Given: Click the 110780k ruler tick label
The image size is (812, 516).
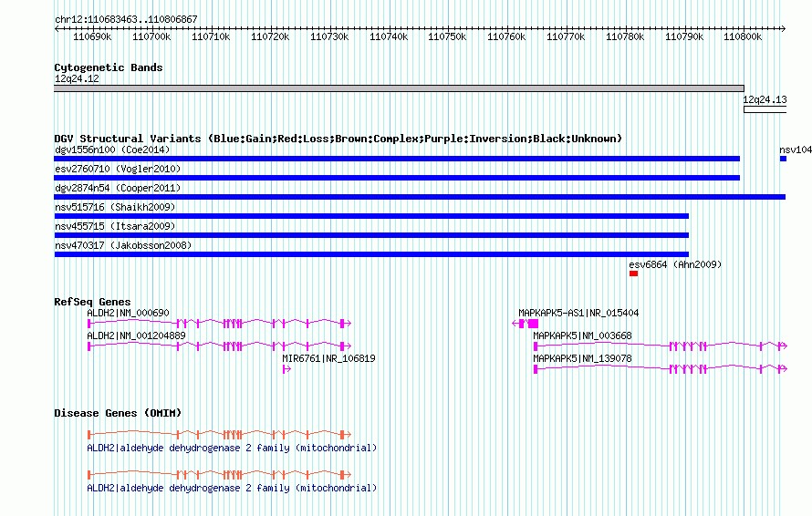Looking at the screenshot, I should 625,36.
